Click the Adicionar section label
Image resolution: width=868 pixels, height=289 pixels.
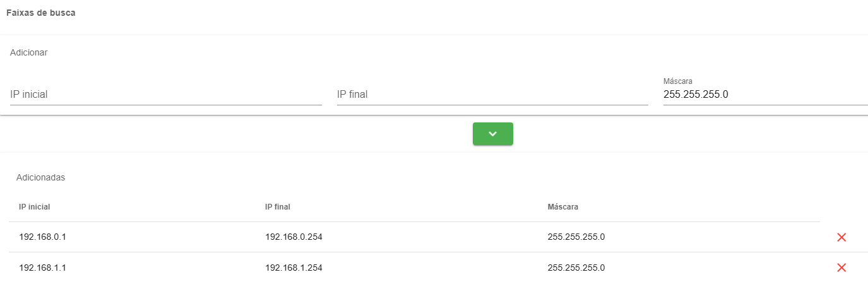29,52
